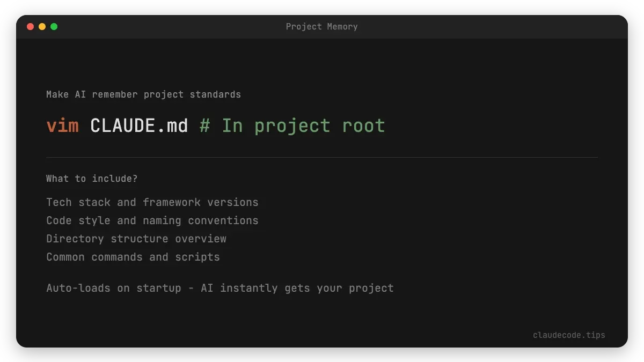This screenshot has width=644, height=362.
Task: Select the phrase AI instantly gets your project
Action: (x=297, y=288)
